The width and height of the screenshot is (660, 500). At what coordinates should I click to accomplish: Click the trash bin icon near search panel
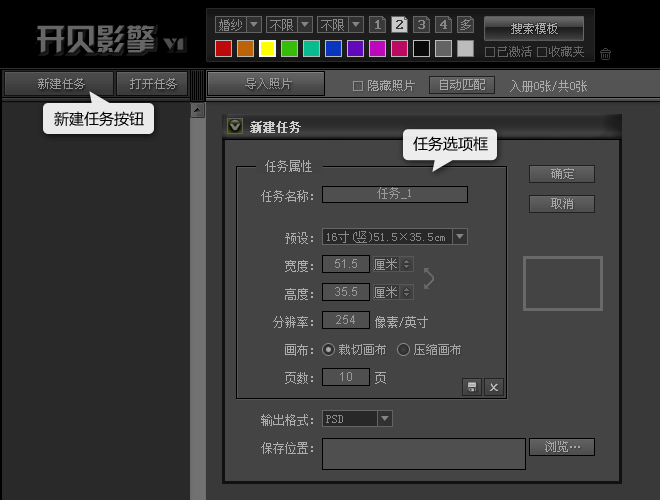pyautogui.click(x=606, y=54)
